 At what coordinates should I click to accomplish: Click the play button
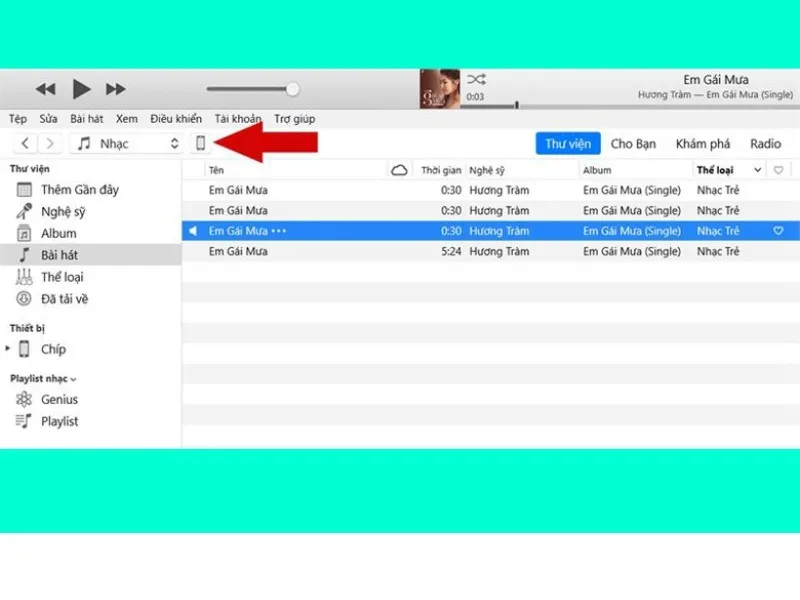[x=81, y=89]
